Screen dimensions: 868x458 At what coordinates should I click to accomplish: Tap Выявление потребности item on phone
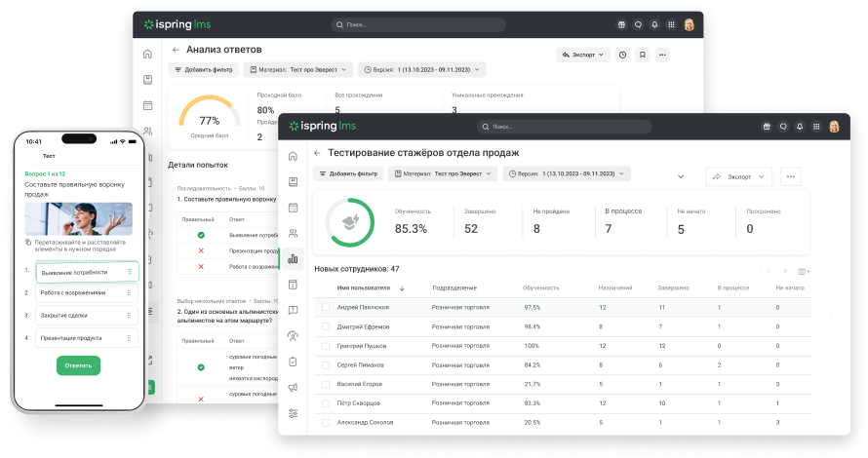pos(87,272)
